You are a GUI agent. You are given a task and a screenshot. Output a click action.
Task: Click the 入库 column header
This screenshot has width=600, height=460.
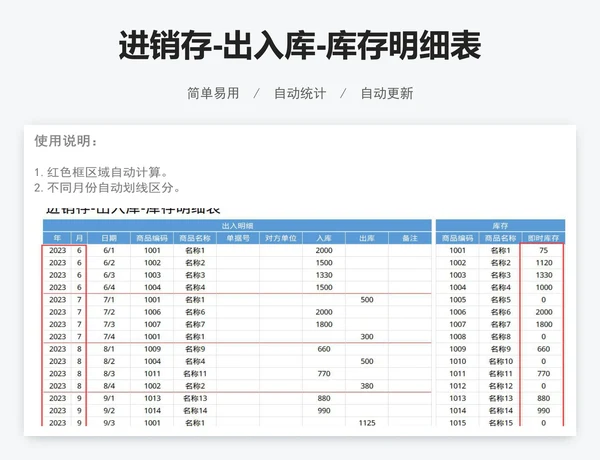click(323, 238)
